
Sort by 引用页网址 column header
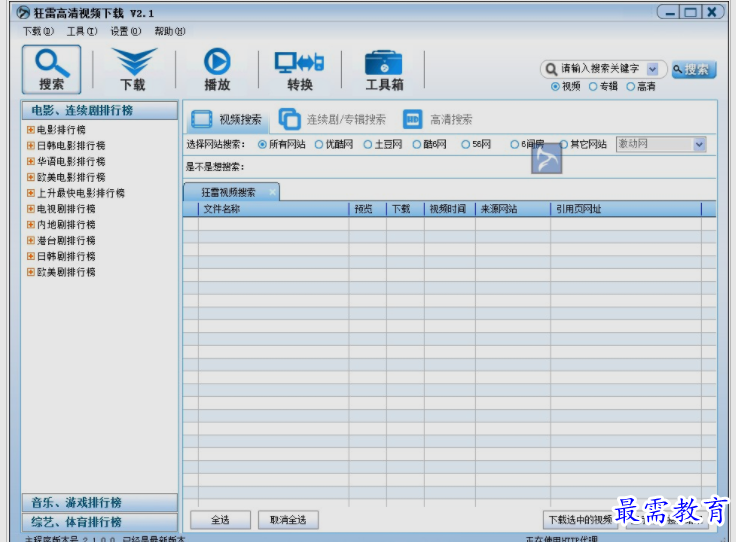coord(626,209)
